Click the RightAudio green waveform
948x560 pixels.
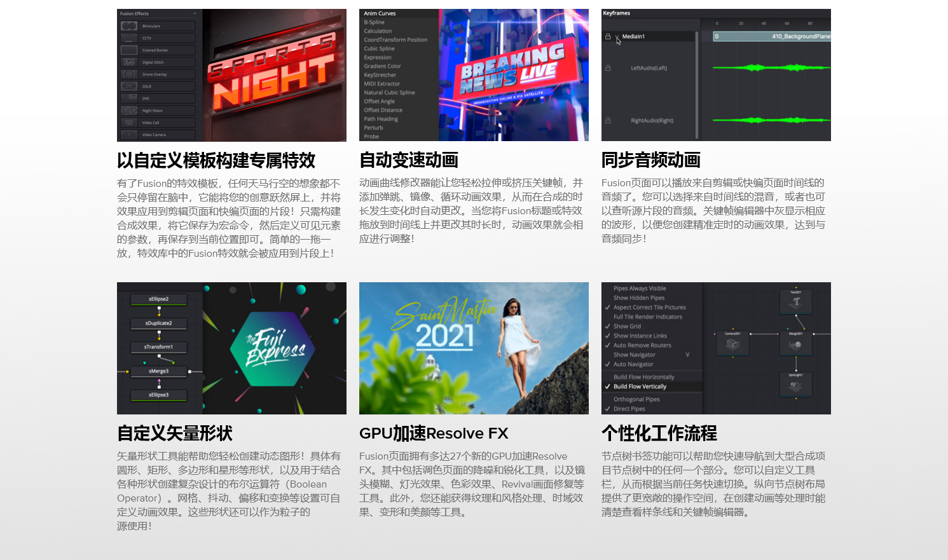[x=772, y=120]
